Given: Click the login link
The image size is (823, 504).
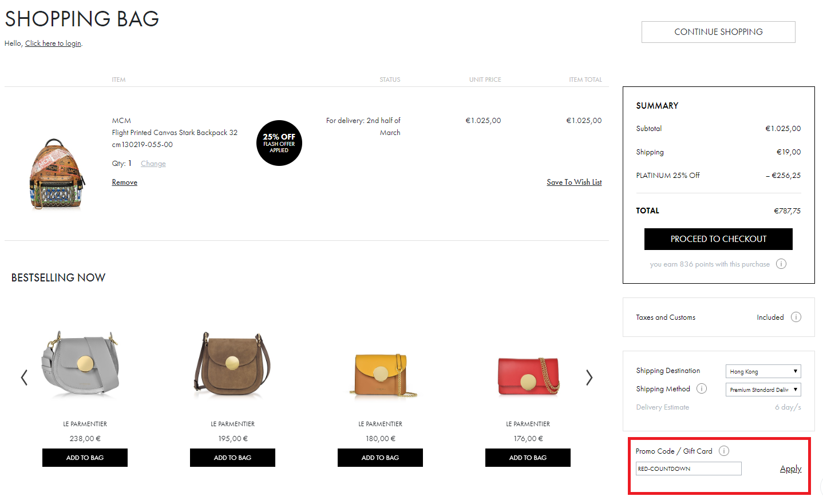Looking at the screenshot, I should pos(53,43).
